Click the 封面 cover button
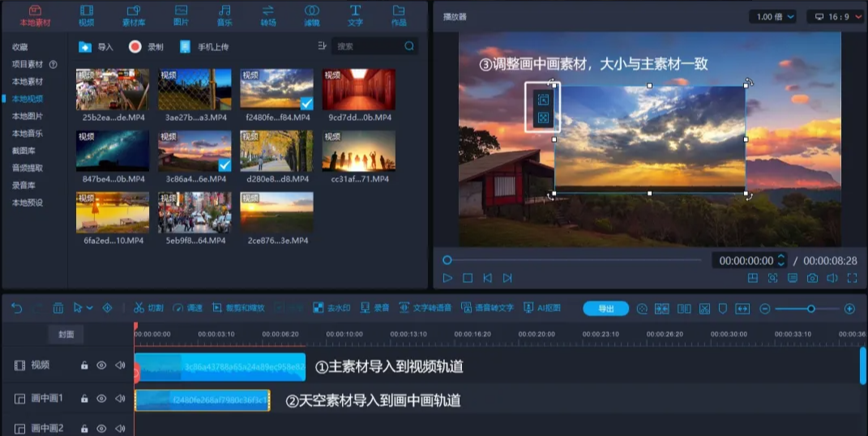Screen dimensions: 868x436 pyautogui.click(x=66, y=334)
